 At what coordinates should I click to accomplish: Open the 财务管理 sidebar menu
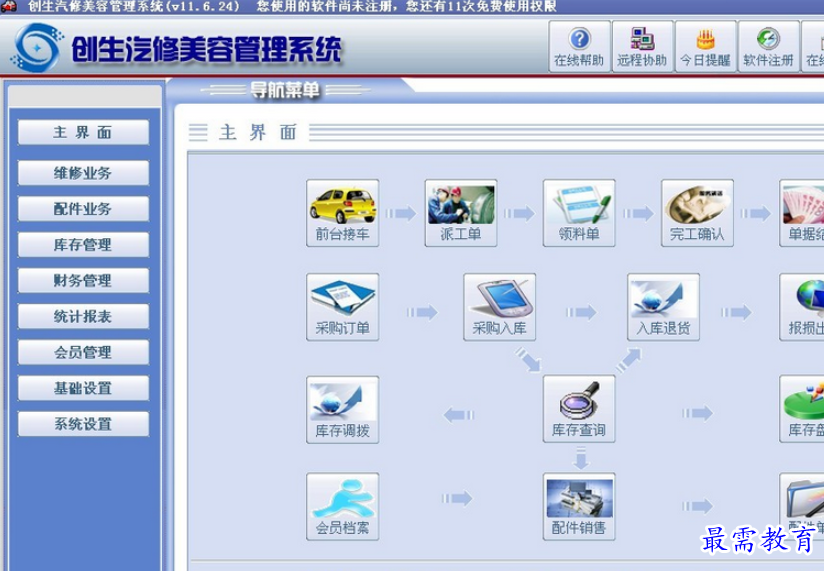(x=83, y=280)
